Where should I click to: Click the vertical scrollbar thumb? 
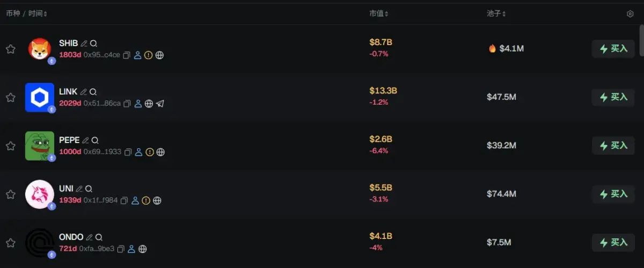(x=641, y=40)
